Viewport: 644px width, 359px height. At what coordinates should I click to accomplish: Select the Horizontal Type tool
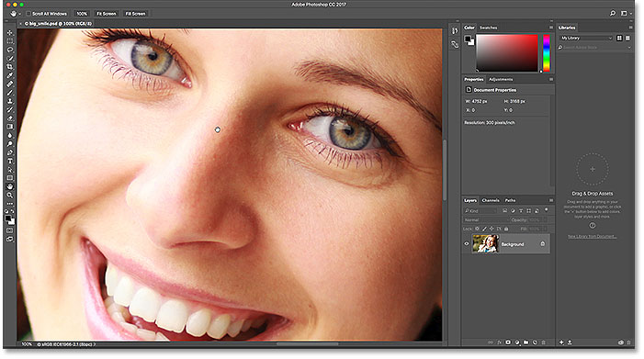point(10,162)
